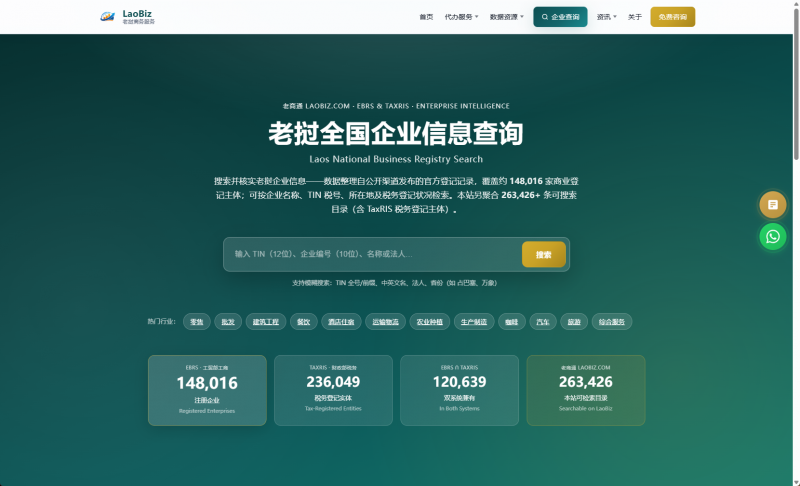Open the 关于 menu item
800x486 pixels.
(635, 17)
